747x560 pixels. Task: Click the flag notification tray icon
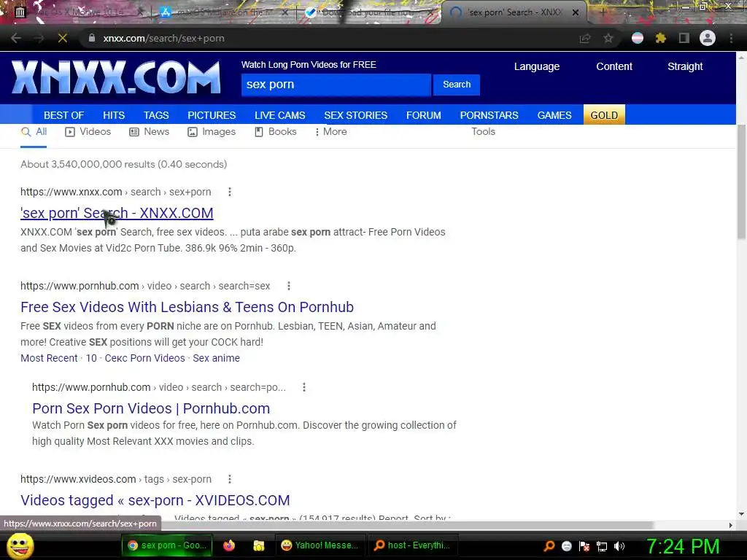click(x=584, y=546)
